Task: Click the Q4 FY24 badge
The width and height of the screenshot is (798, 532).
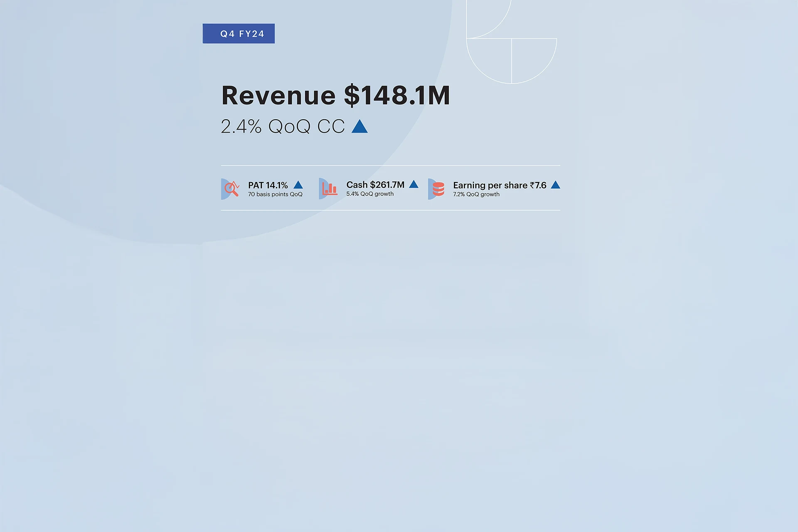Action: point(239,34)
